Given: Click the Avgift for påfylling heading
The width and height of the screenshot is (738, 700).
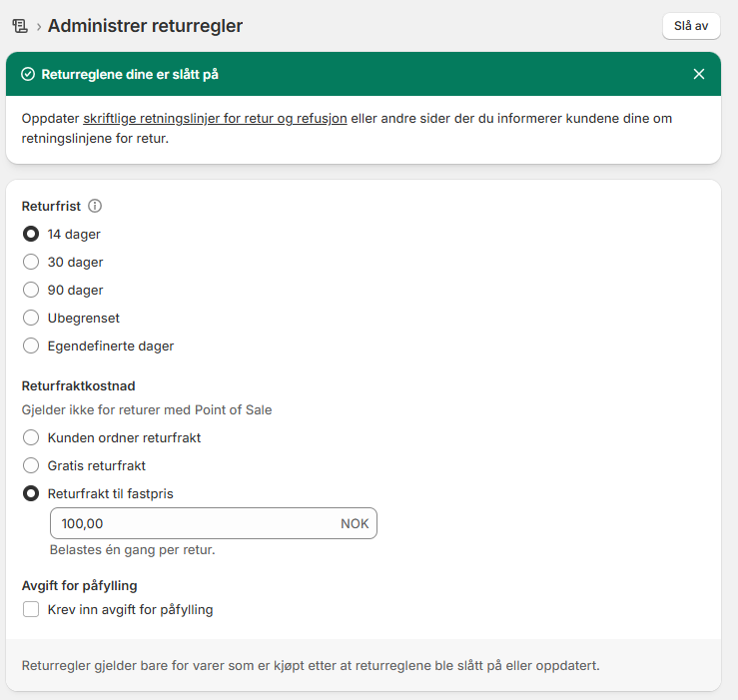Looking at the screenshot, I should (79, 586).
